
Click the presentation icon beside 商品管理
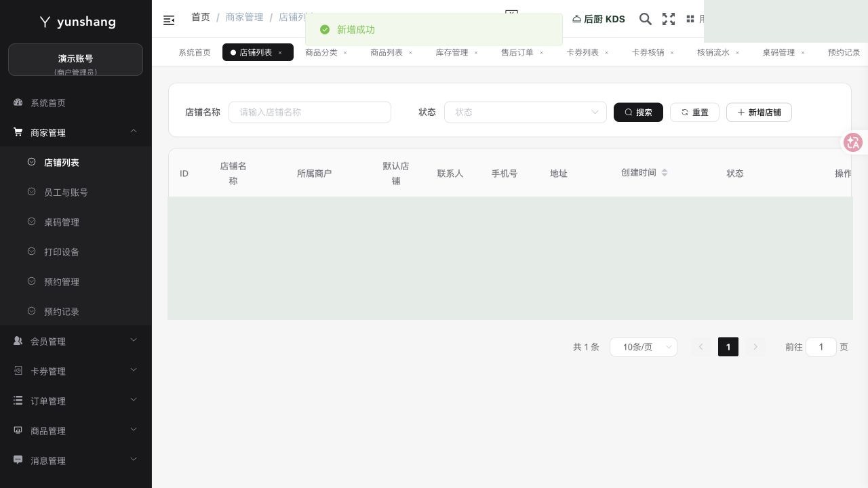[18, 430]
